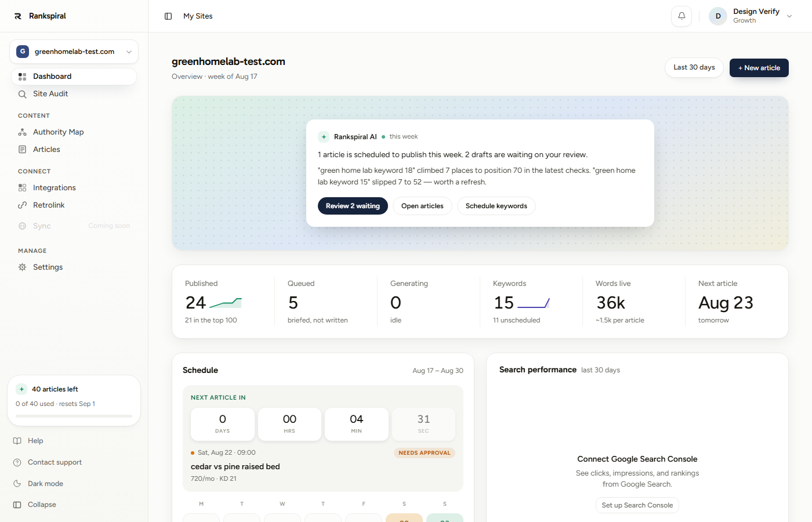Click the Keywords blue sparkline chart

[534, 303]
